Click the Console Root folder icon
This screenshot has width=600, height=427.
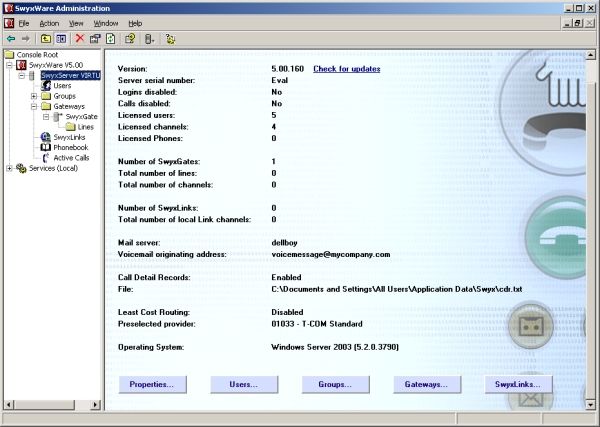coord(9,55)
